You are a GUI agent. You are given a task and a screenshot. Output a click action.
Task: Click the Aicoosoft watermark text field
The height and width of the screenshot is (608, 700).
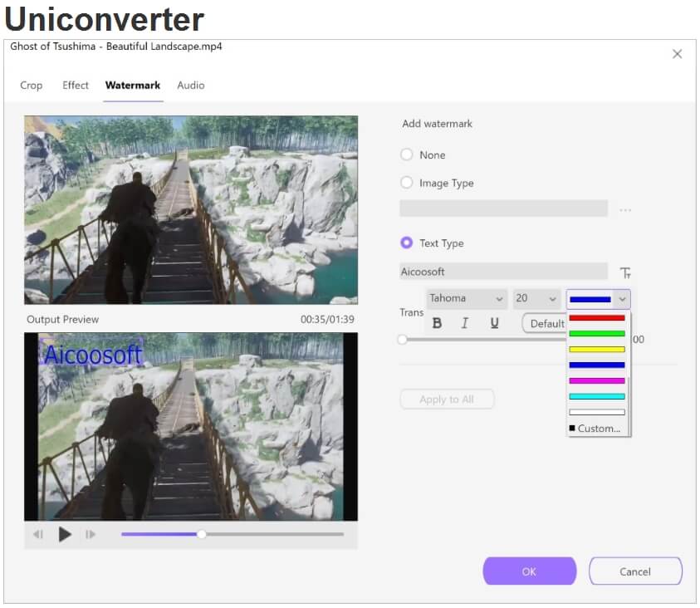[503, 272]
